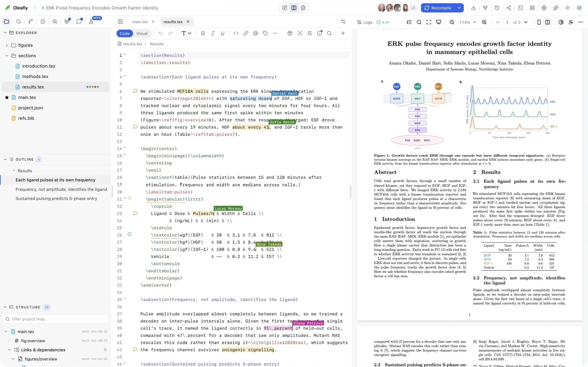Collapse the sections folder
The width and height of the screenshot is (588, 367).
click(x=7, y=56)
